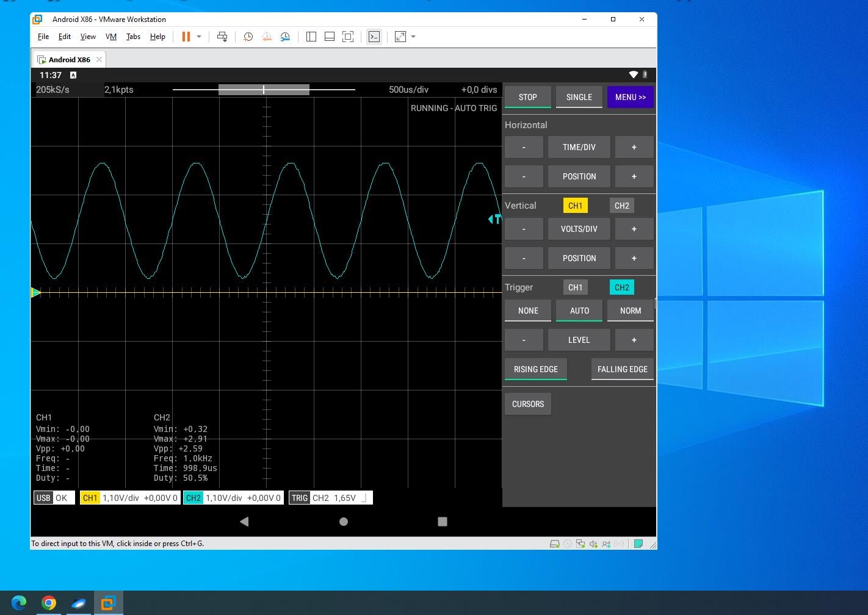Expand the stretch mode dropdown arrow
This screenshot has width=868, height=615.
[413, 37]
